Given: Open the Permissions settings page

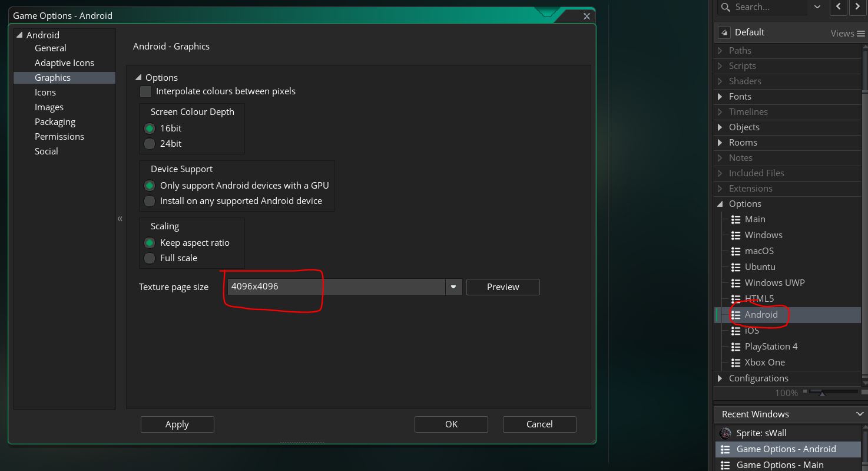Looking at the screenshot, I should point(59,137).
